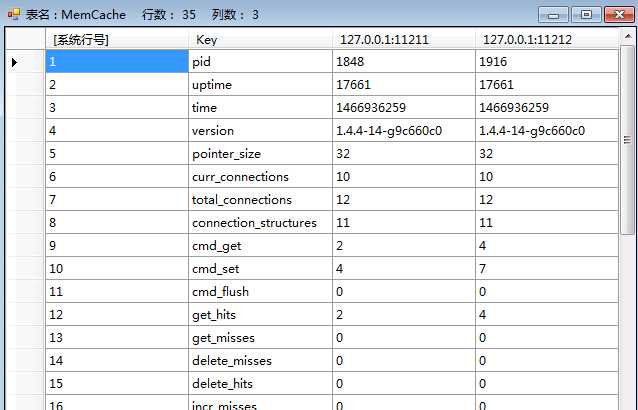Select the total_connections key cell

click(x=260, y=200)
